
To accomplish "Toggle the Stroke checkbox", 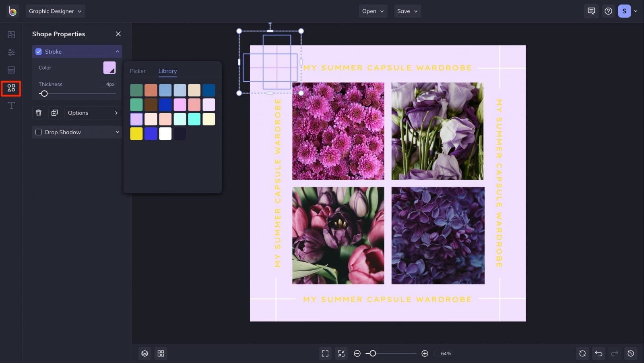I will pyautogui.click(x=39, y=51).
